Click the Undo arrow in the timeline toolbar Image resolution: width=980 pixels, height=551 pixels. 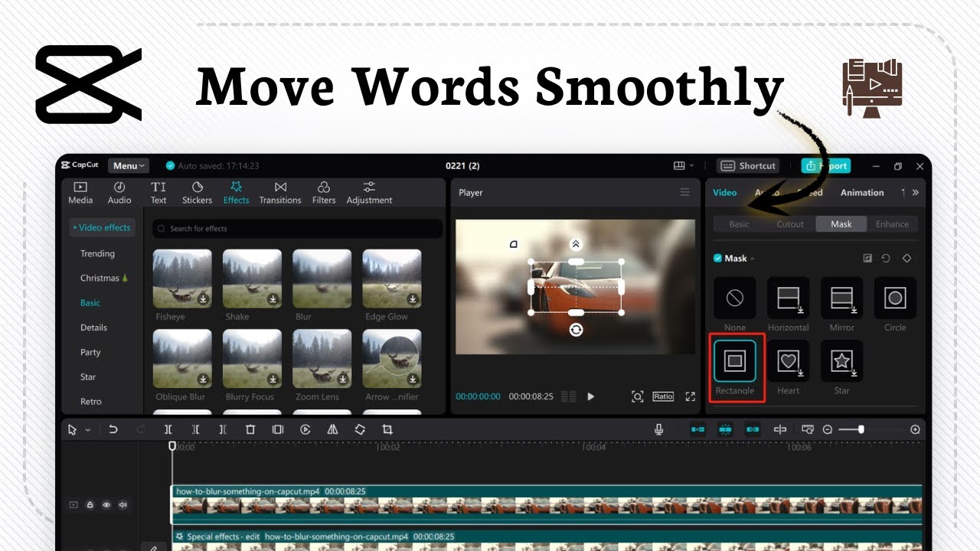tap(113, 430)
